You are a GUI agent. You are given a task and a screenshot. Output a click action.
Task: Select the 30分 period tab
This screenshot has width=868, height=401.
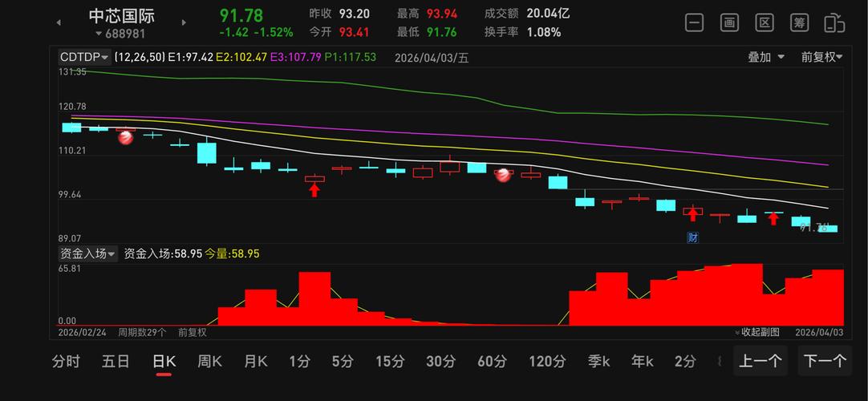[440, 362]
